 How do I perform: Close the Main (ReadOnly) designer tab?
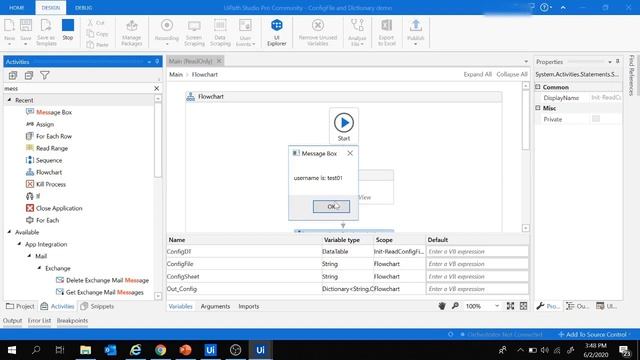(219, 61)
